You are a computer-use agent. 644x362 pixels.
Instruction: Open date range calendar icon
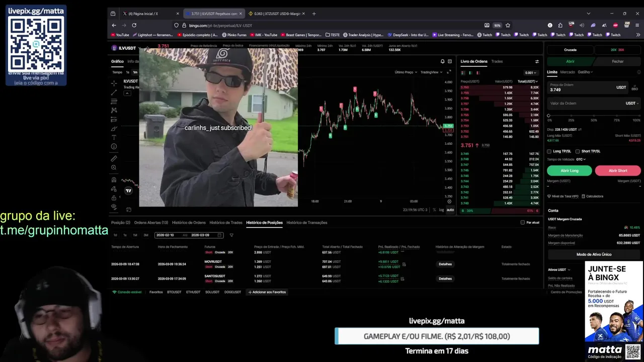coord(219,235)
